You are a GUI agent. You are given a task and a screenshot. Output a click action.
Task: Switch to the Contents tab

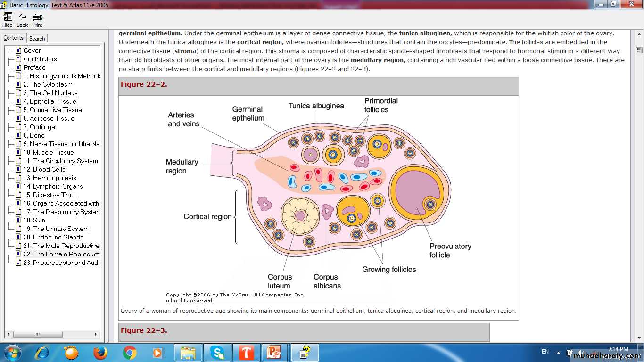click(13, 38)
